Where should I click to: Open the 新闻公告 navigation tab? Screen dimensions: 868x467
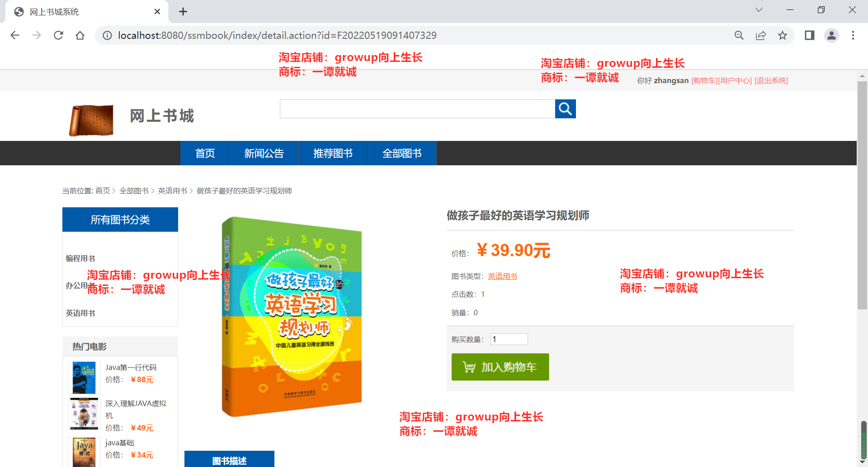(x=264, y=153)
